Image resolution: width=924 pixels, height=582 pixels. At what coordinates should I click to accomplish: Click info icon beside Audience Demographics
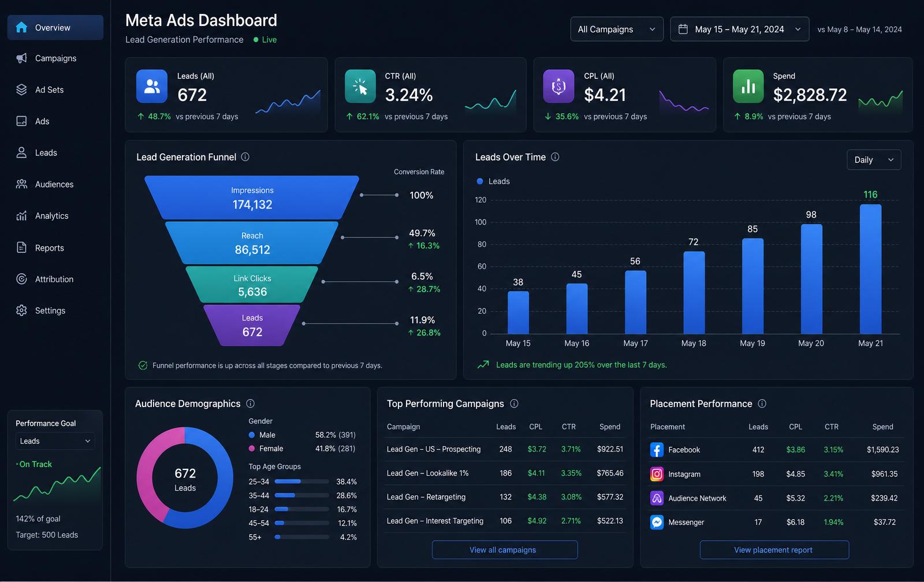(250, 404)
